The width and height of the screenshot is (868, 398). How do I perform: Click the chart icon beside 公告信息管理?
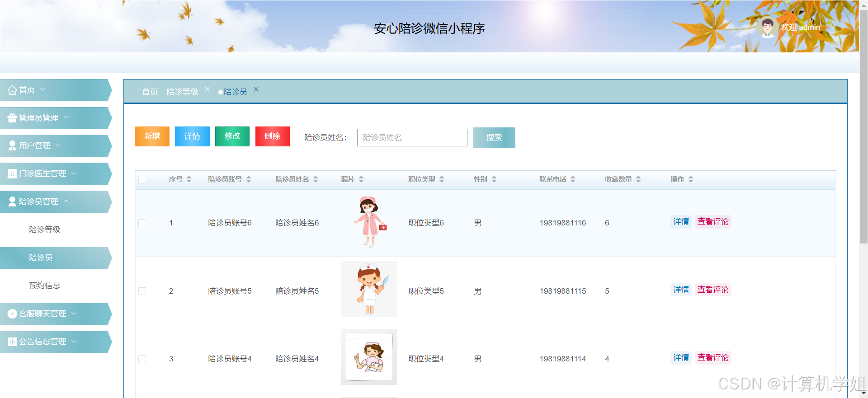tap(12, 342)
